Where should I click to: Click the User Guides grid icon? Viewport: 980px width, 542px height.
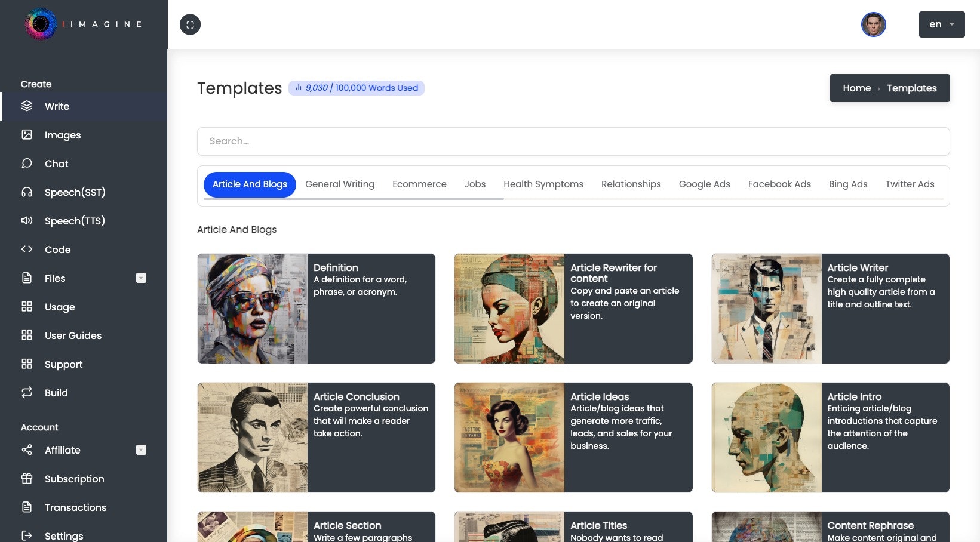tap(27, 335)
